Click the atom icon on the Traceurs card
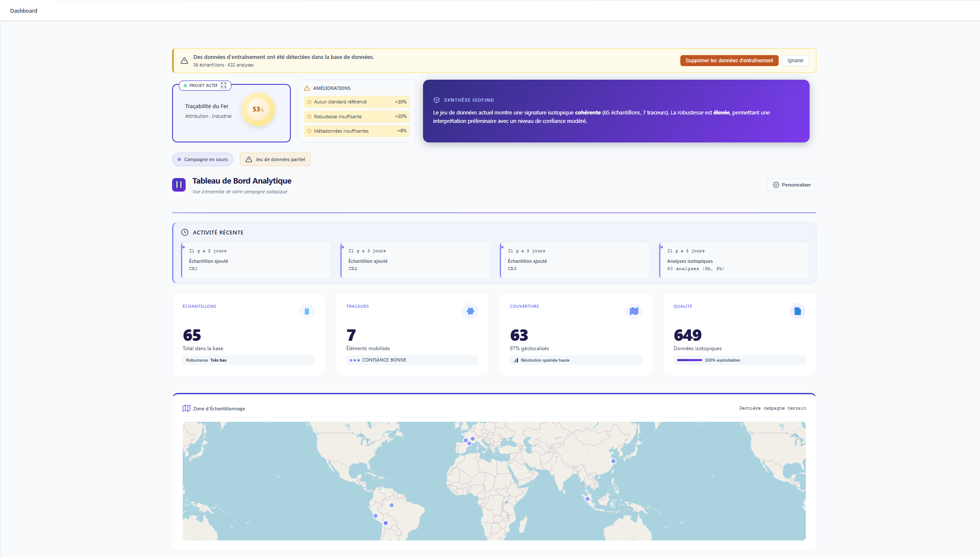The height and width of the screenshot is (557, 980). [x=470, y=311]
